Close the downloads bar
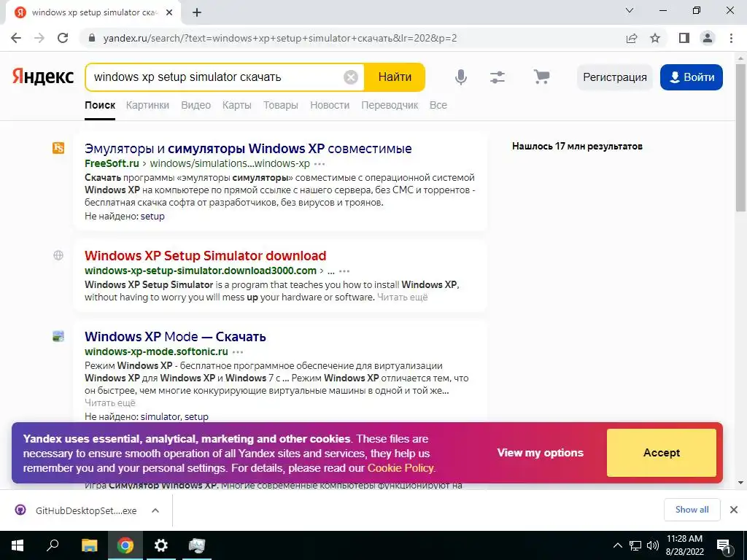Viewport: 747px width, 560px height. [x=734, y=510]
